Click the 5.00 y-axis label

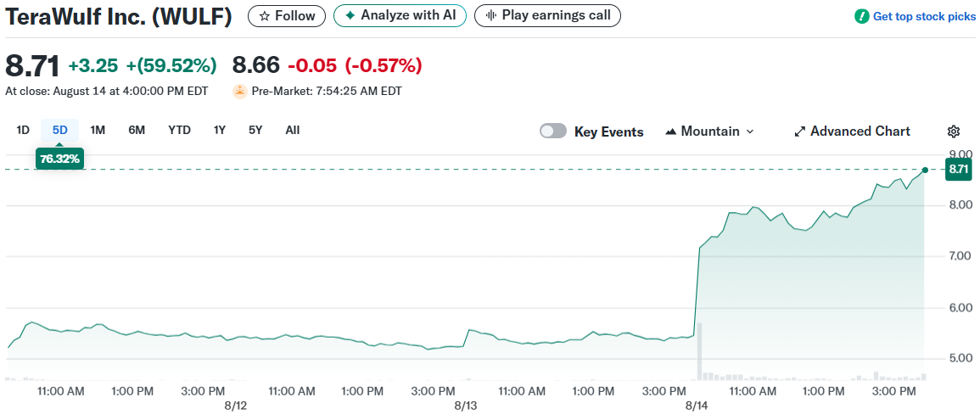point(960,358)
